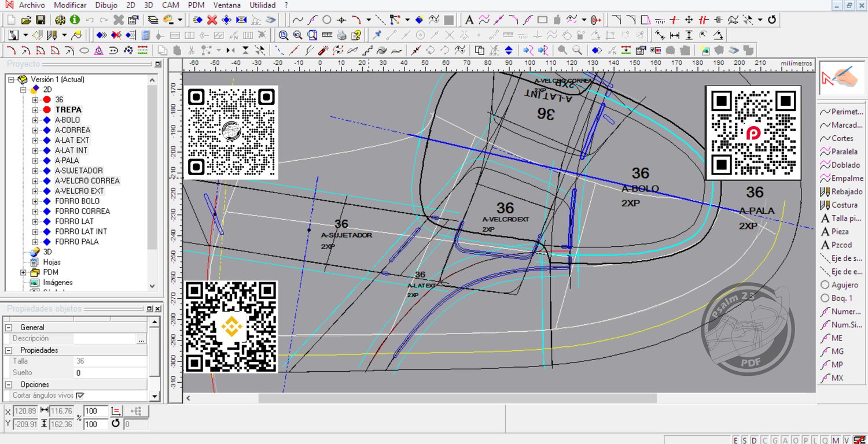Select the Perímetro line type
The image size is (868, 444).
pyautogui.click(x=841, y=112)
